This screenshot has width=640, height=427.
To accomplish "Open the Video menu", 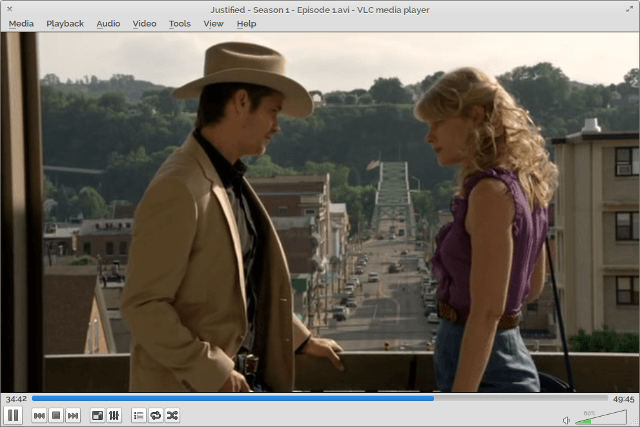I will [144, 24].
